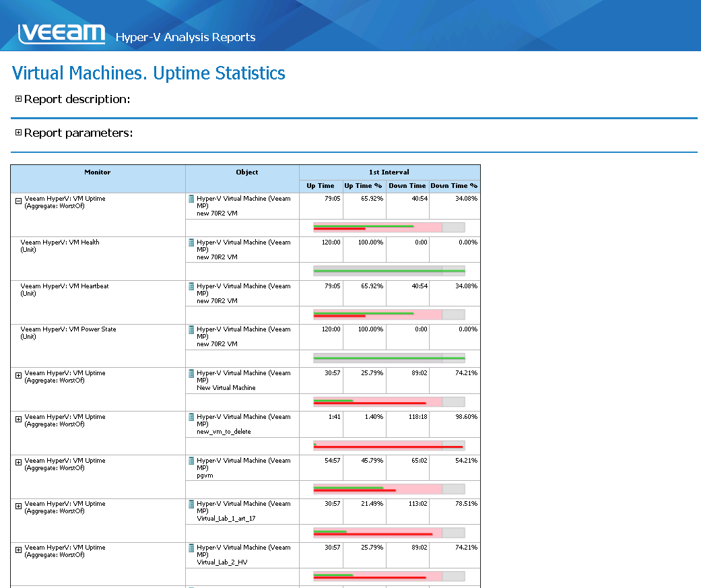Screen dimensions: 701x588
Task: Expand the VM Uptime row for new_vm_to_delete
Action: click(x=18, y=420)
